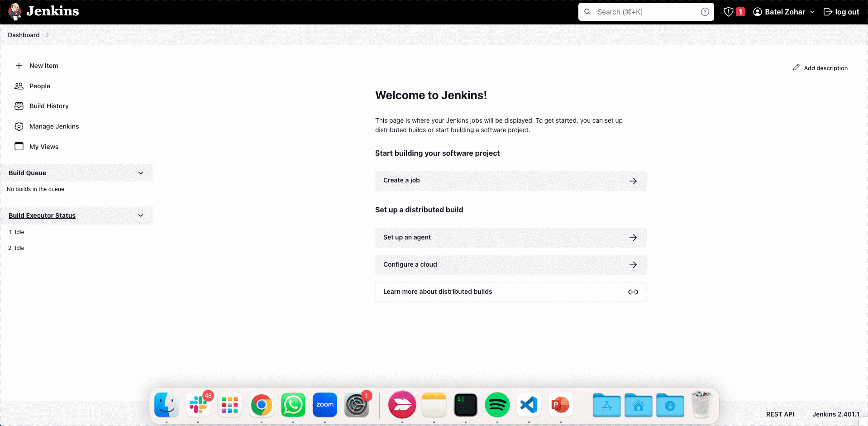Click the log out link
Viewport: 868px width, 426px height.
[841, 12]
